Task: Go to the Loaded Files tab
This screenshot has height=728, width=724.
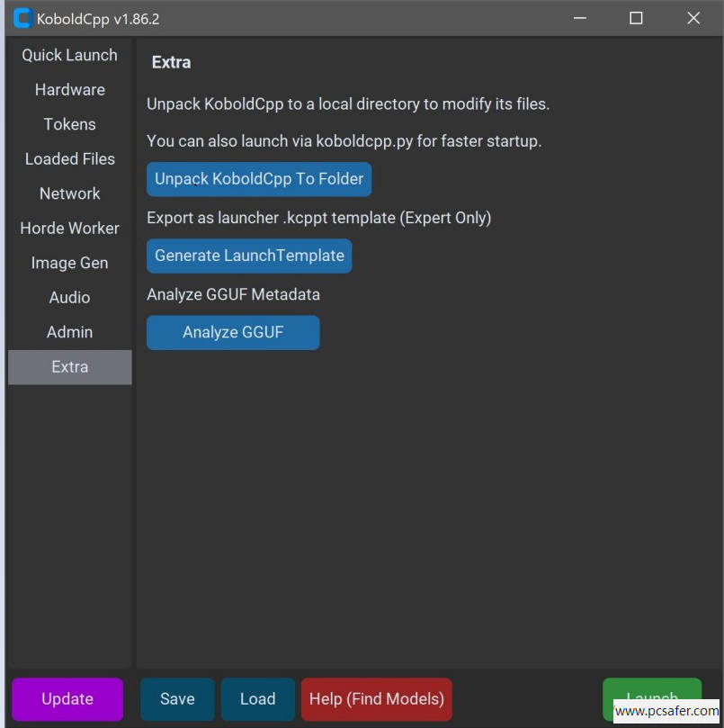Action: (x=69, y=159)
